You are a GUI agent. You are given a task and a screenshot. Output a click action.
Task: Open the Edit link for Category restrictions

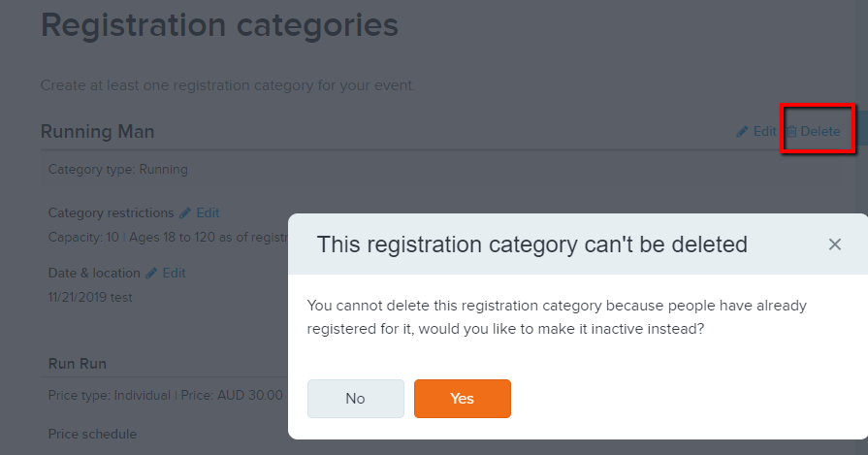pos(208,213)
